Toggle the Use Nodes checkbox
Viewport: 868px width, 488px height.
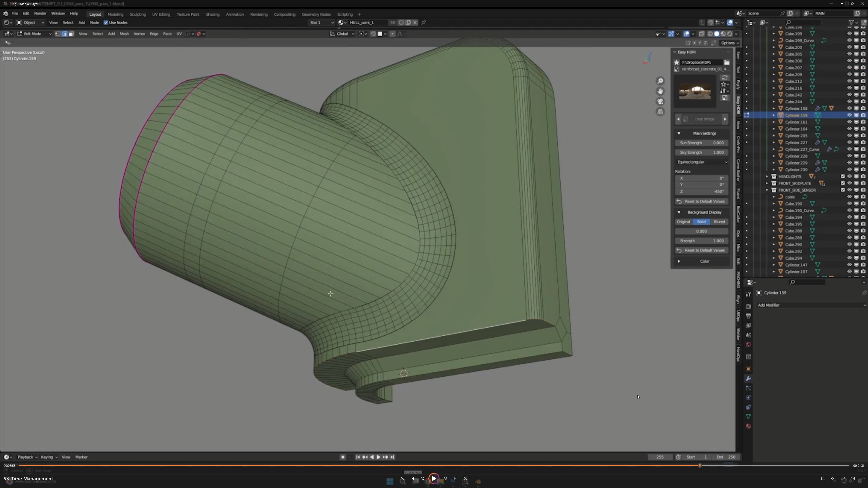point(106,23)
